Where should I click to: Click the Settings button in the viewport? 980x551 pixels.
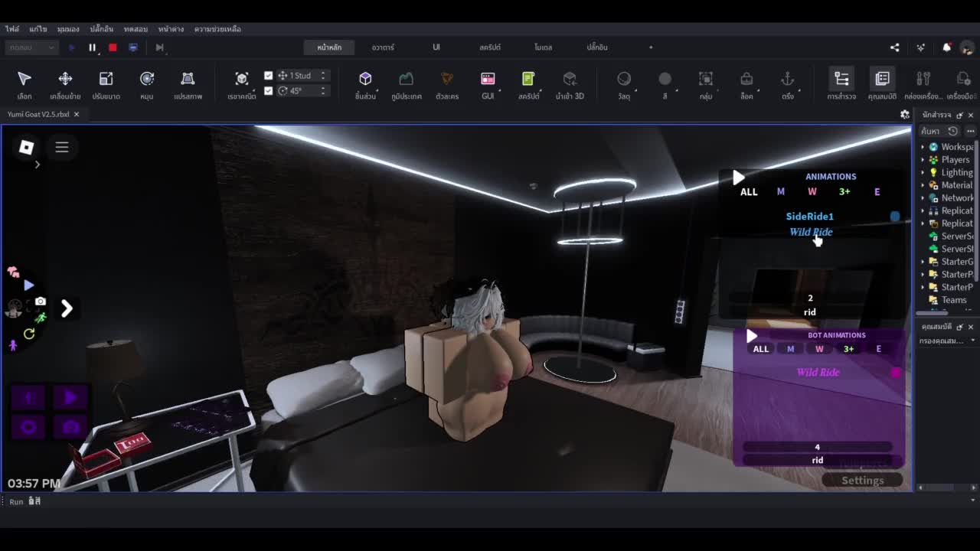click(862, 481)
